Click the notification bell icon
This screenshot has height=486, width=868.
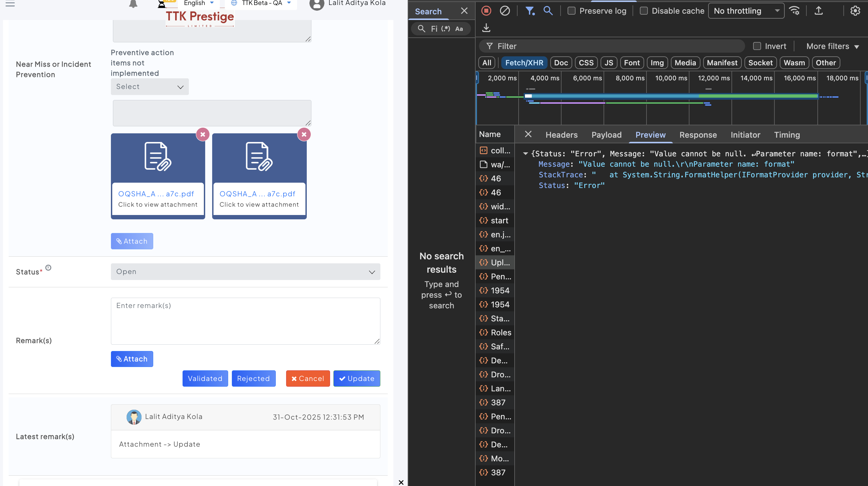click(x=133, y=4)
